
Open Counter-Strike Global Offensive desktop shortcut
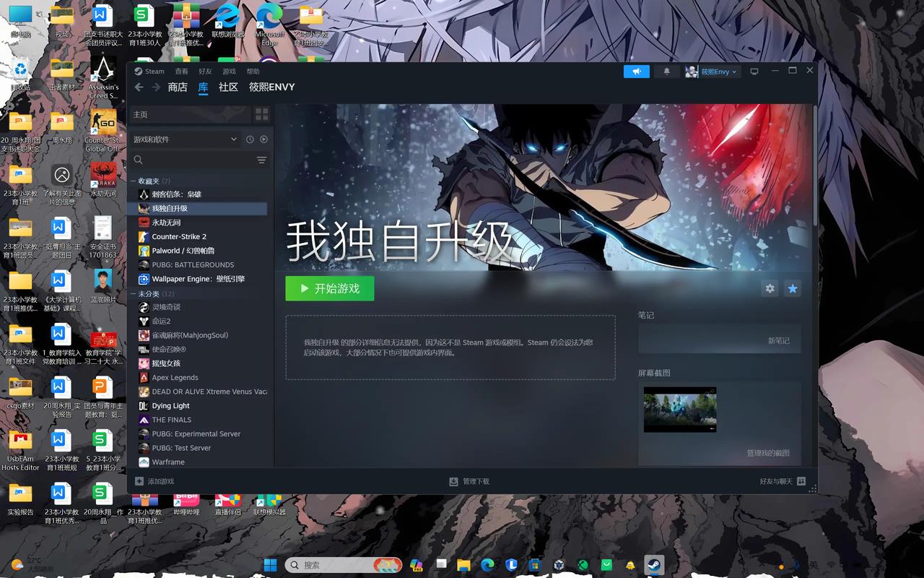103,131
